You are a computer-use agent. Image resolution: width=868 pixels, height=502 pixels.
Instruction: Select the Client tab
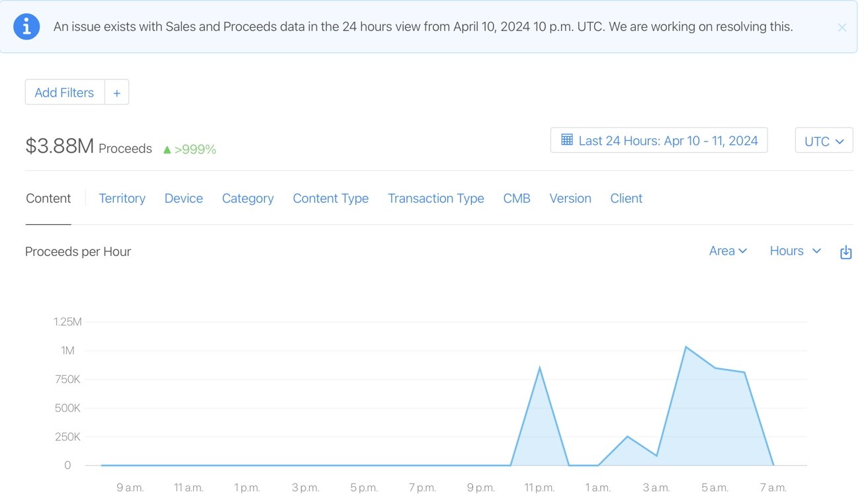[626, 198]
